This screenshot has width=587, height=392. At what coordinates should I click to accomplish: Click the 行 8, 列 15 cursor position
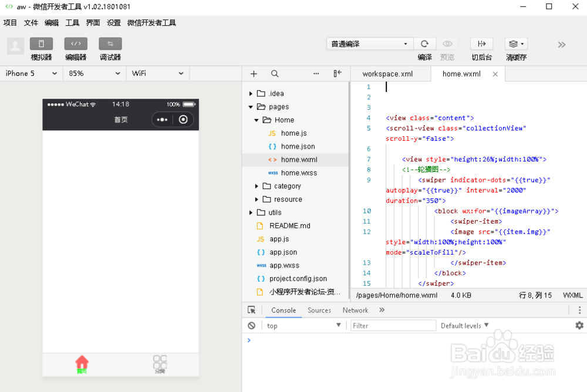(535, 295)
